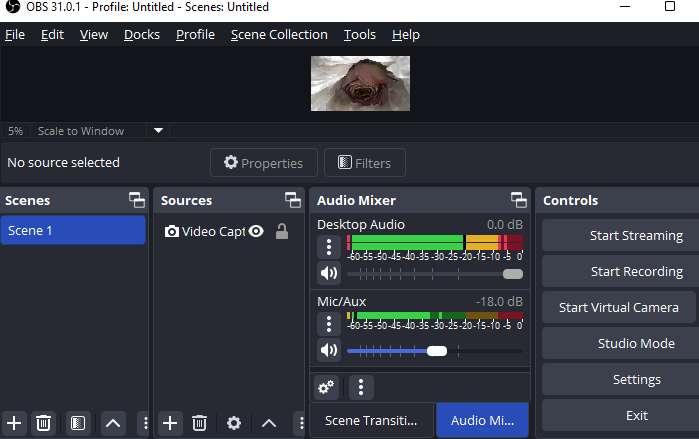The width and height of the screenshot is (699, 439).
Task: Undock the Sources panel with float icon
Action: tap(293, 200)
